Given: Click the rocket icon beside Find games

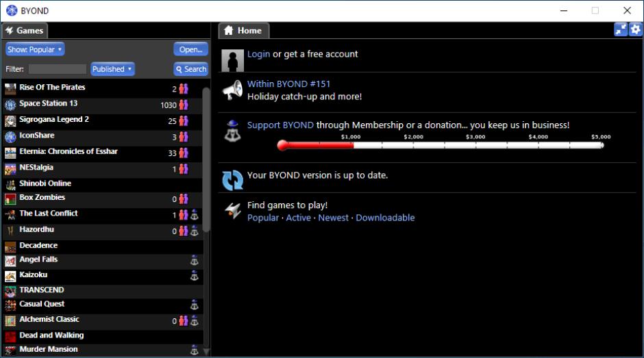Looking at the screenshot, I should tap(232, 211).
